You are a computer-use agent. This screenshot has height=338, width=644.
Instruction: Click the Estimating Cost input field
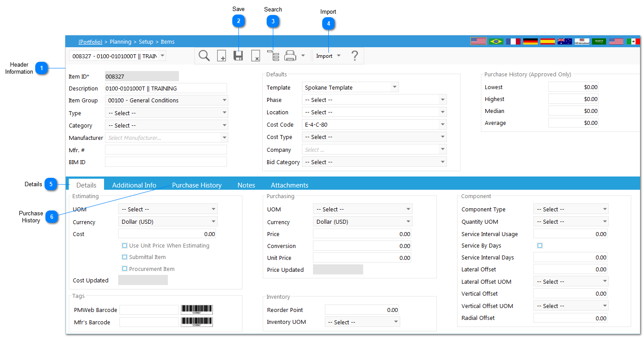[x=167, y=234]
